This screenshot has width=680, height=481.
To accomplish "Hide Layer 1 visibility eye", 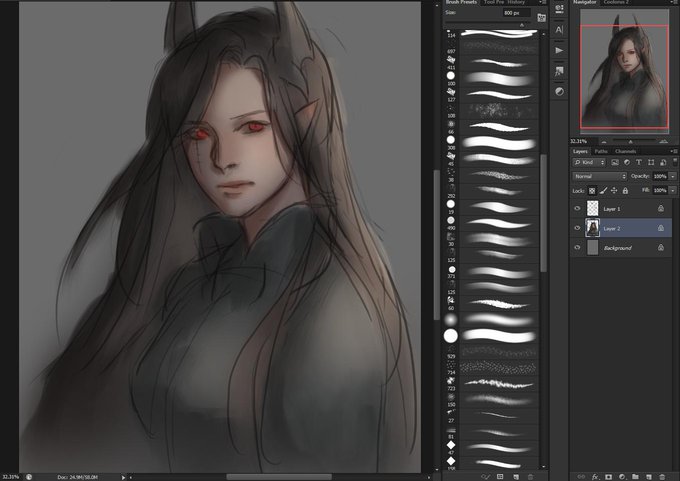I will click(x=577, y=209).
